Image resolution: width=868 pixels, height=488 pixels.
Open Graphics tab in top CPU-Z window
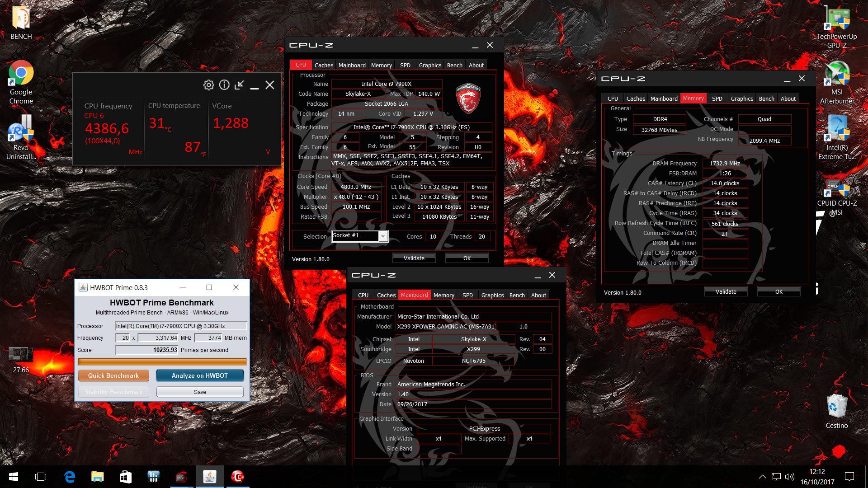(x=430, y=65)
